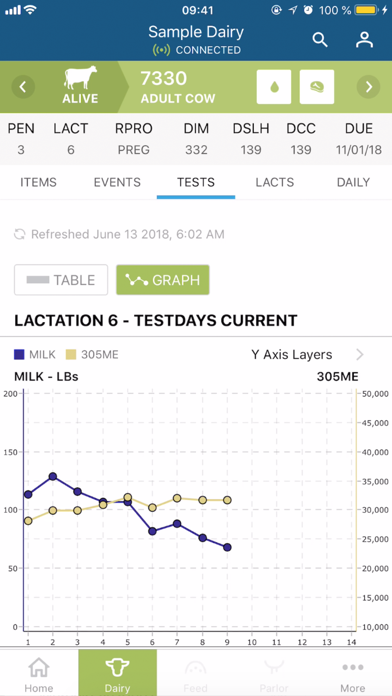Open Home in the bottom bar
This screenshot has height=696, width=392.
click(x=39, y=674)
